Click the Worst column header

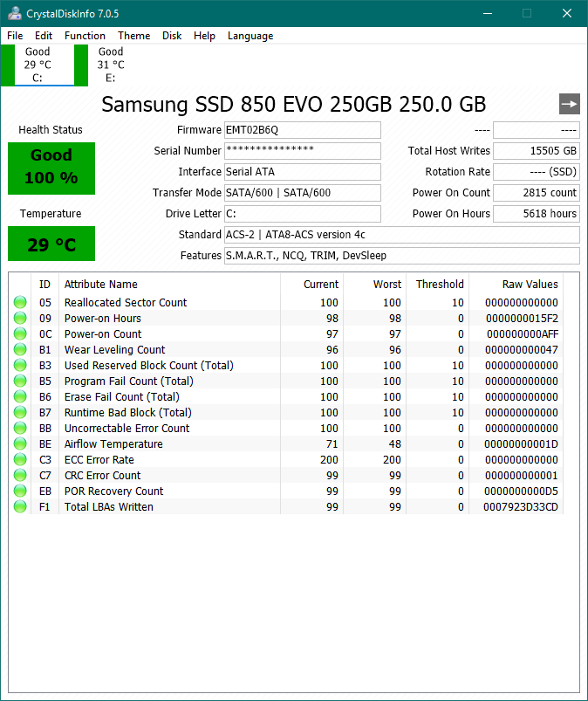(374, 285)
